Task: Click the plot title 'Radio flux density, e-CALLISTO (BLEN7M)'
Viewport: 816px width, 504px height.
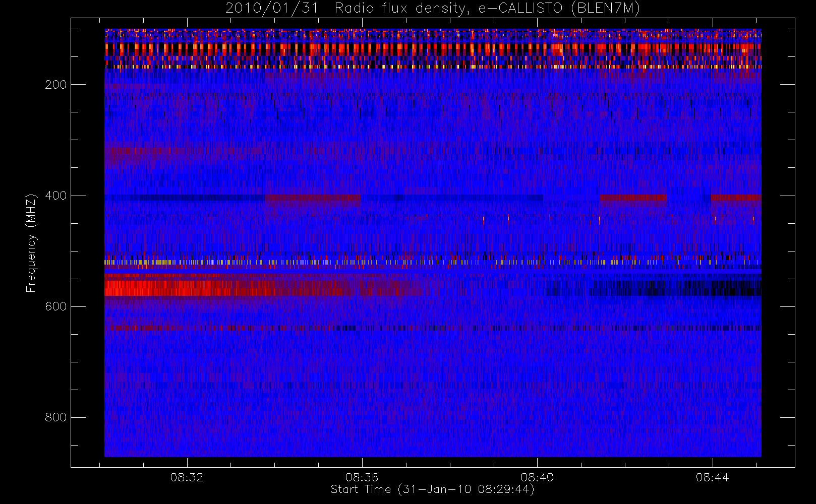Action: click(x=487, y=9)
